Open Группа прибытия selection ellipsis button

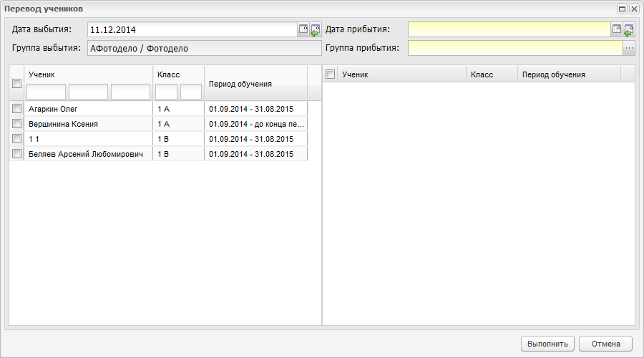pyautogui.click(x=629, y=48)
